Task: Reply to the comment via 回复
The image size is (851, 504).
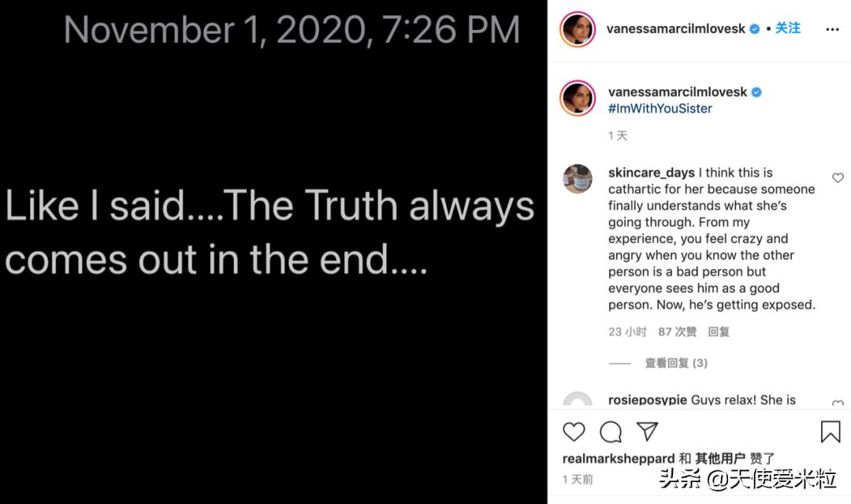Action: tap(719, 332)
